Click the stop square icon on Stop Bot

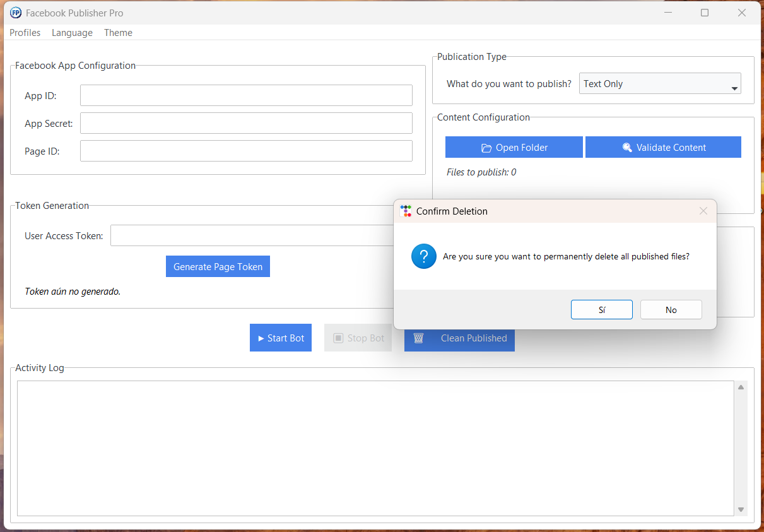338,338
